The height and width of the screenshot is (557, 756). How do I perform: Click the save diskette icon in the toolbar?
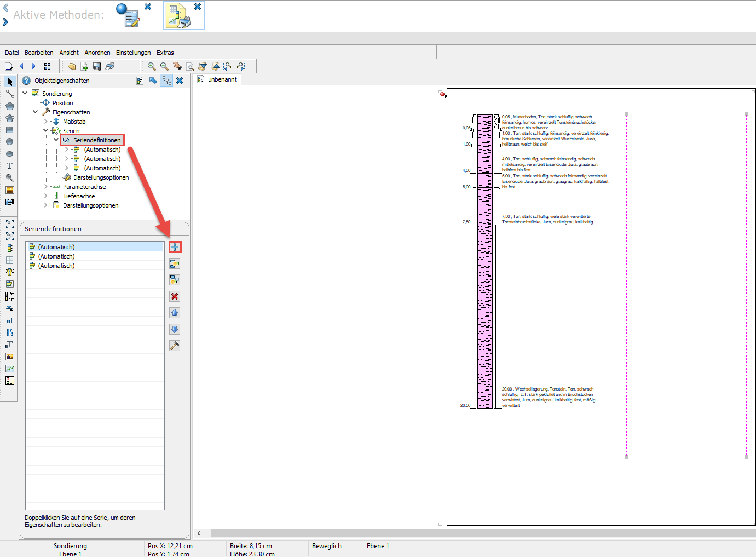97,66
